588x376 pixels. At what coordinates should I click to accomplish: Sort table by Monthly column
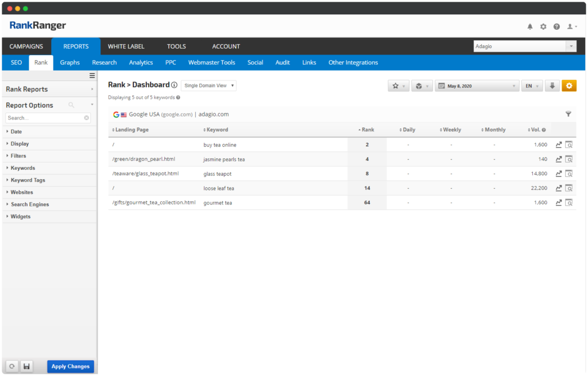(493, 130)
